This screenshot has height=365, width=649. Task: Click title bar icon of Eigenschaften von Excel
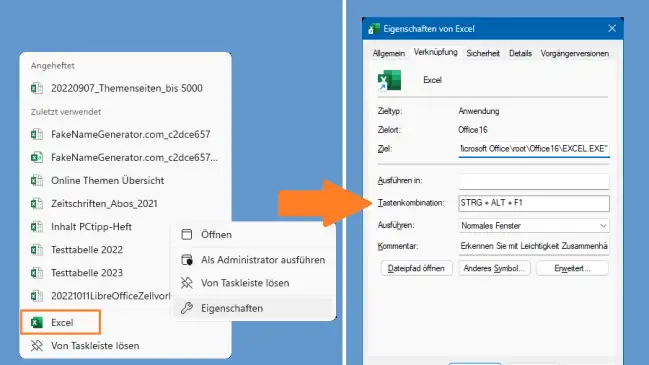374,29
